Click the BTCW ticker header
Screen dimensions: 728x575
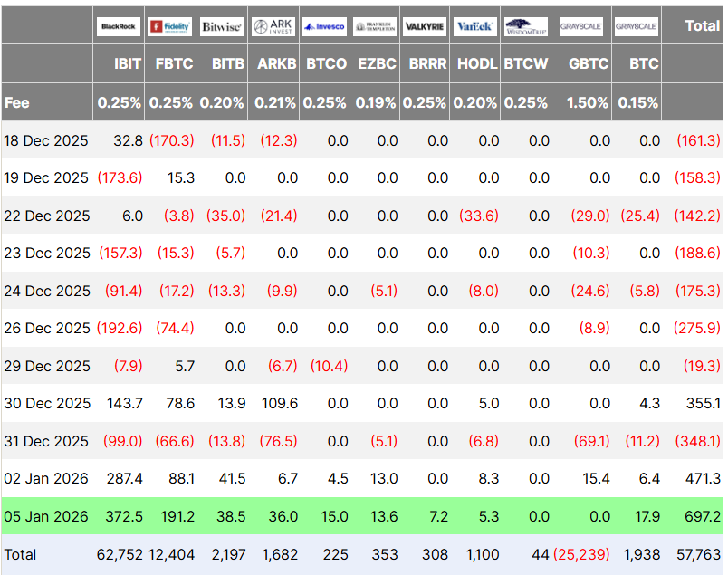(526, 64)
